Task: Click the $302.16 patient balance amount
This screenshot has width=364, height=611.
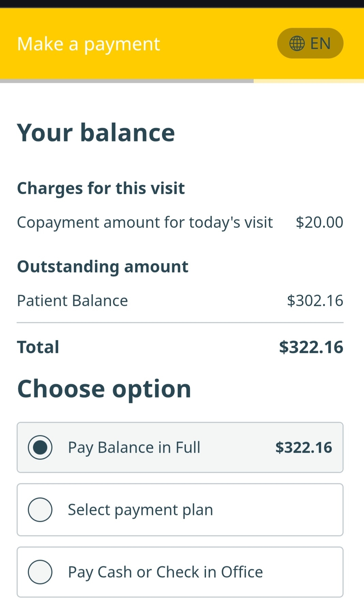Action: [315, 301]
